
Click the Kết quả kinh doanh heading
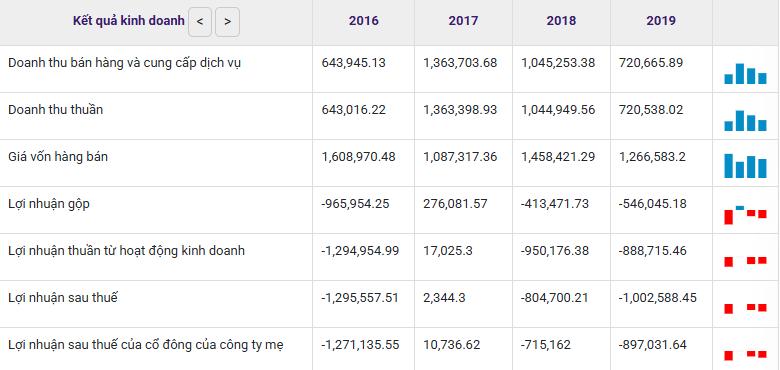128,21
